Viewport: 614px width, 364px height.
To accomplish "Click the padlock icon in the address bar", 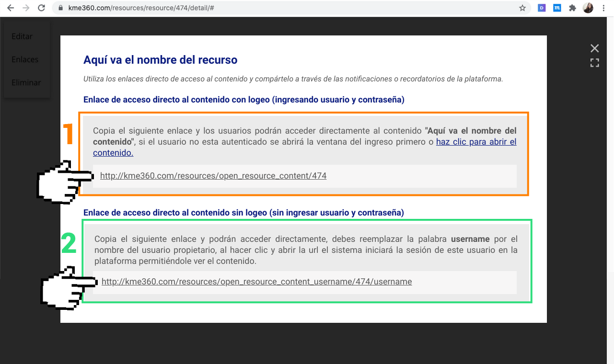I will pos(60,8).
